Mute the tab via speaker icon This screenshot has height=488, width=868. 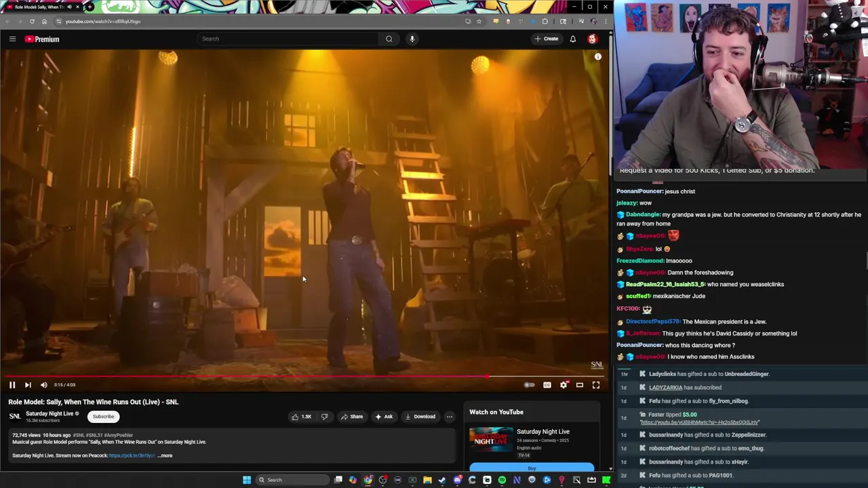(69, 7)
